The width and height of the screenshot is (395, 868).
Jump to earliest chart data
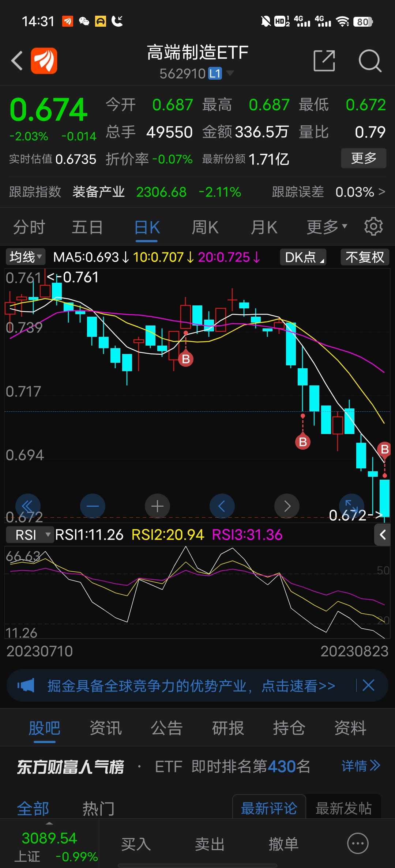pyautogui.click(x=28, y=506)
